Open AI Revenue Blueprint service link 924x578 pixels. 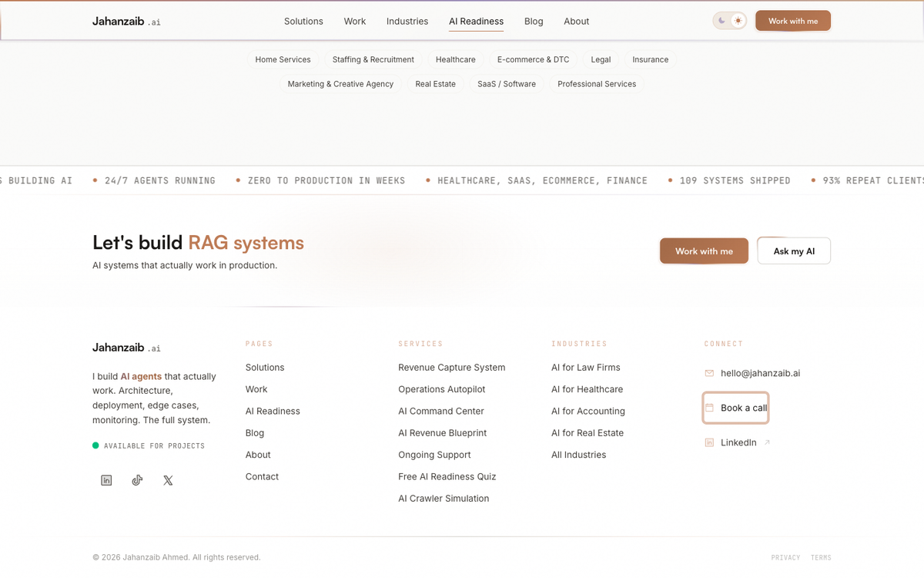pyautogui.click(x=443, y=433)
